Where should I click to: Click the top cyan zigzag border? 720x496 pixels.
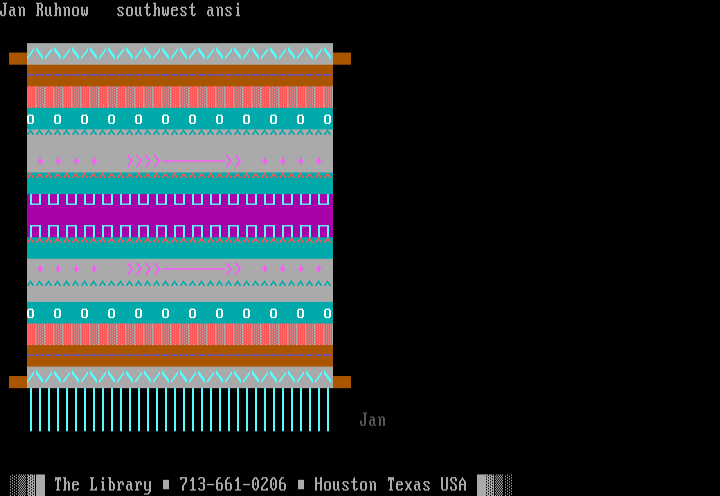tap(180, 53)
